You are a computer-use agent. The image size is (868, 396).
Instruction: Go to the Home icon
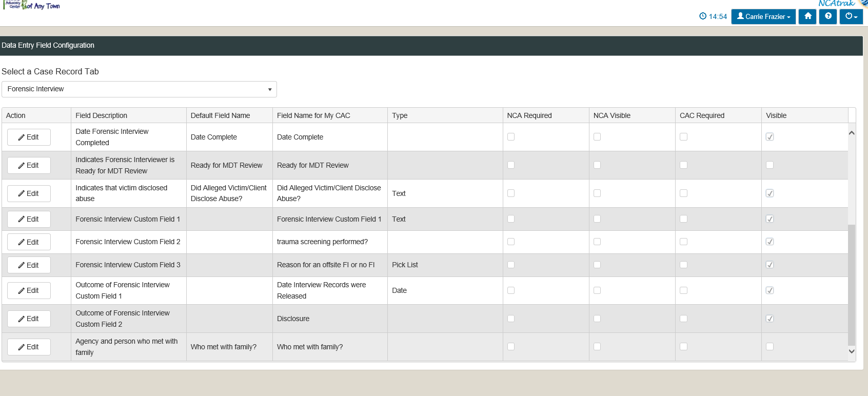807,16
